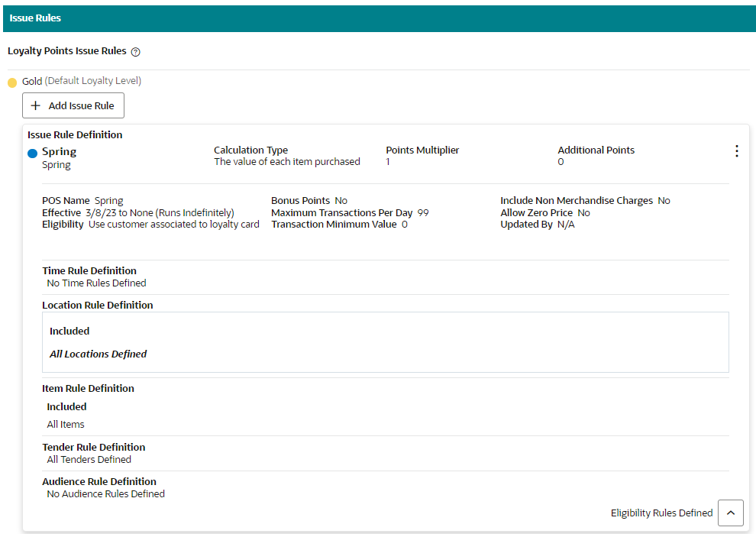Click Maximum Transactions Per Day 99 text
The height and width of the screenshot is (537, 756).
tap(350, 213)
